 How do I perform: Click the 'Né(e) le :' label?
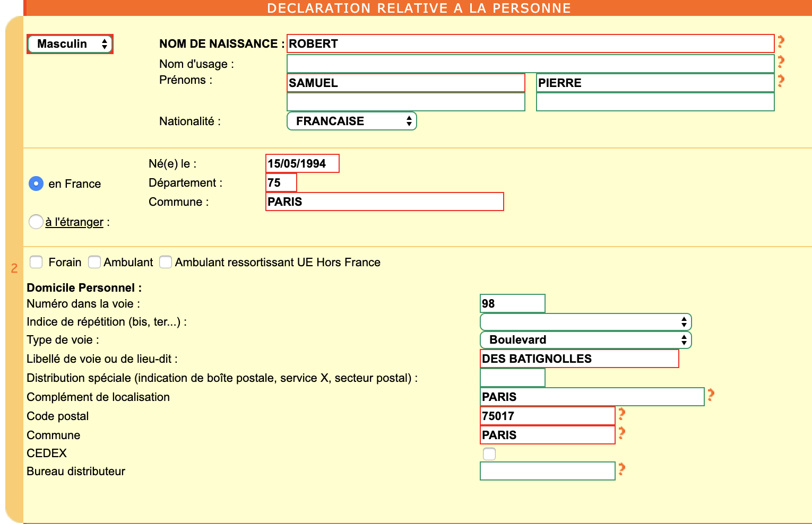(x=172, y=164)
